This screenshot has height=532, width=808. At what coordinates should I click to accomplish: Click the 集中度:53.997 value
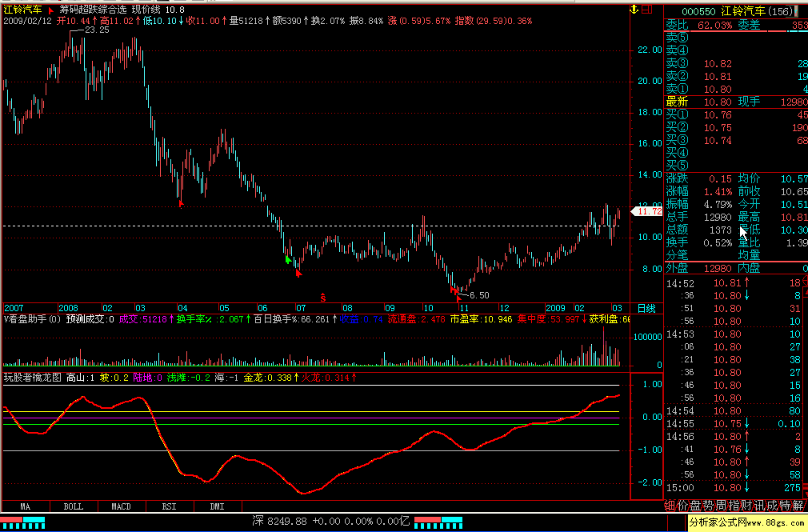(552, 320)
